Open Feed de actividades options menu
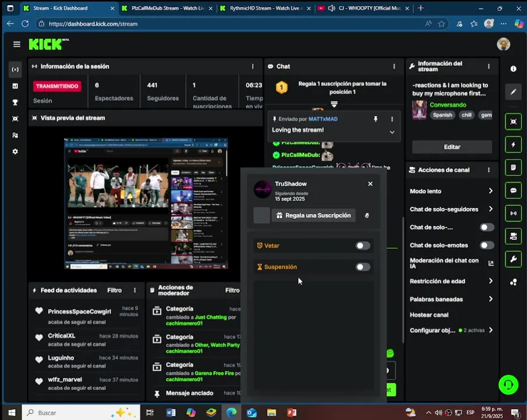 click(x=135, y=290)
